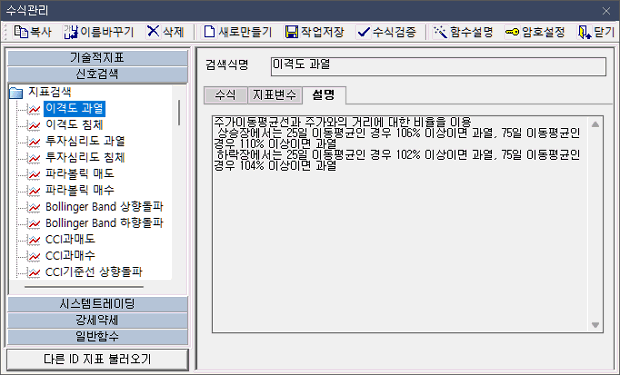
Task: Save work with 작업저장 floppy icon
Action: 291,32
